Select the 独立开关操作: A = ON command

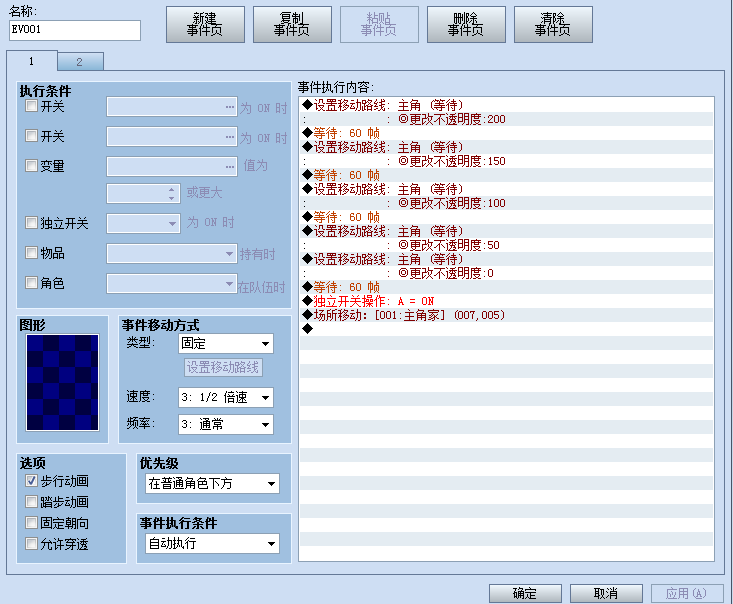coord(507,301)
